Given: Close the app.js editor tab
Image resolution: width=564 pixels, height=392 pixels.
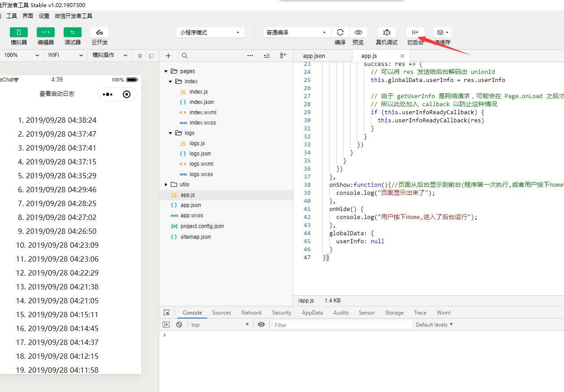Looking at the screenshot, I should coord(402,56).
